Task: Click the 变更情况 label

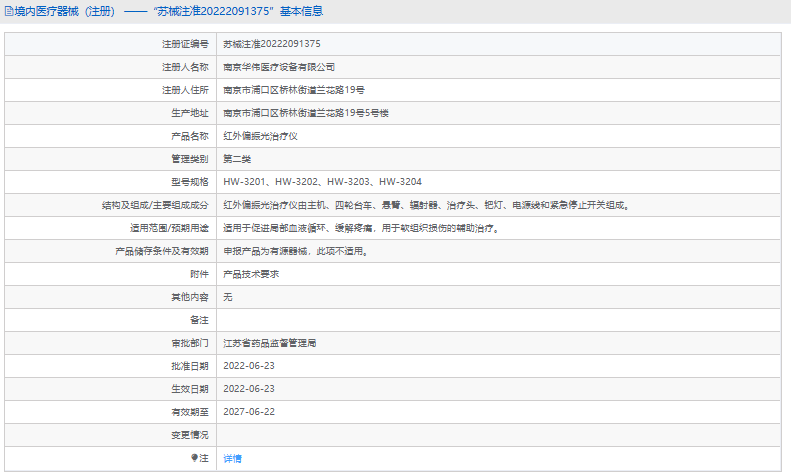Action: [190, 435]
